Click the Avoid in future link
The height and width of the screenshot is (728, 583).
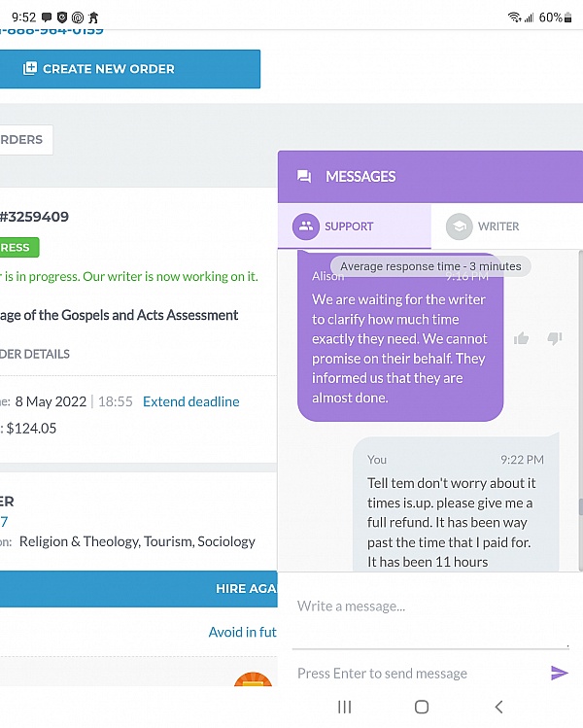pos(242,632)
